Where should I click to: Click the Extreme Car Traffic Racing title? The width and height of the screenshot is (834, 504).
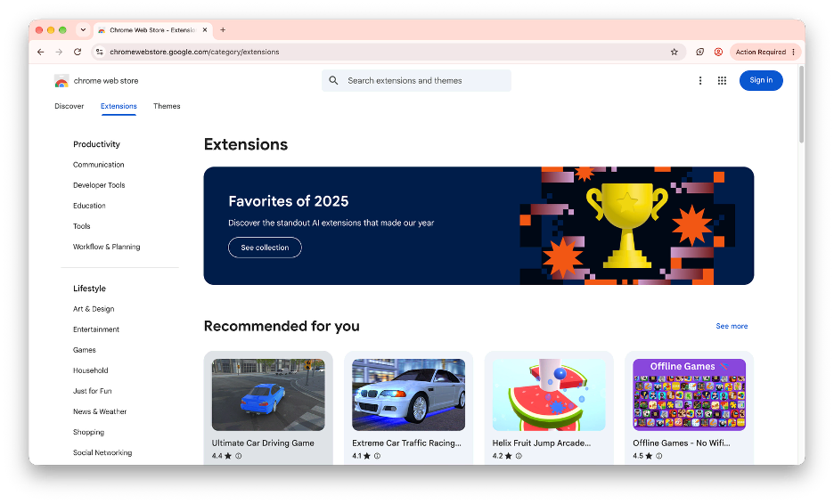[x=406, y=443]
